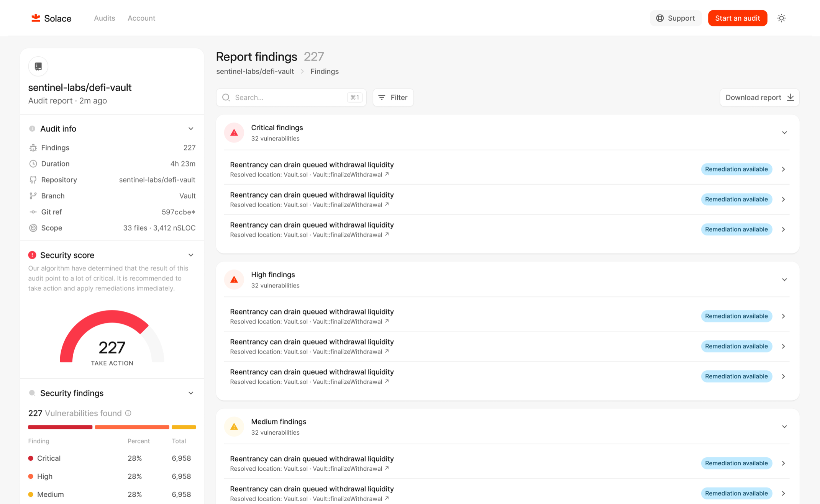Screen dimensions: 820x504
Task: Open the Audits nav item
Action: click(x=105, y=18)
